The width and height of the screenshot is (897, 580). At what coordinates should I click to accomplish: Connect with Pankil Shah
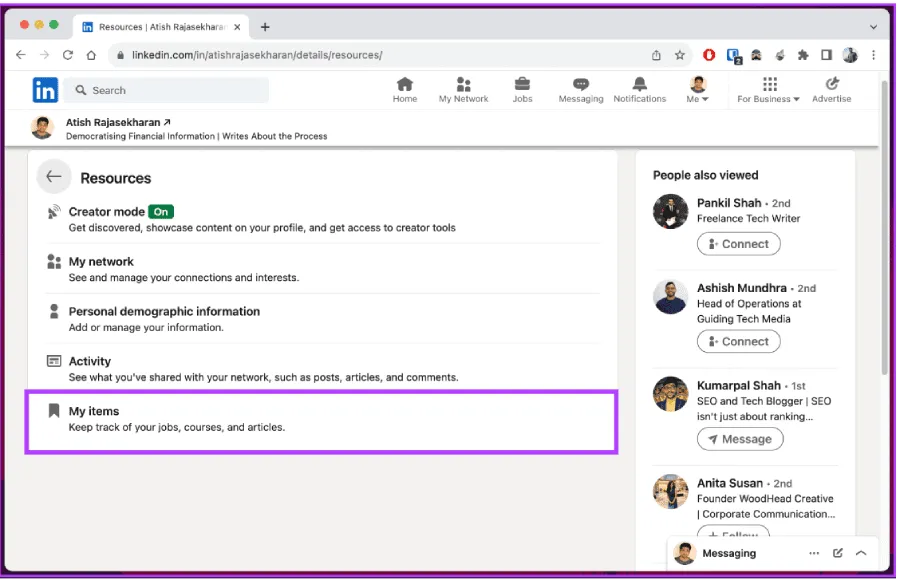click(x=738, y=243)
